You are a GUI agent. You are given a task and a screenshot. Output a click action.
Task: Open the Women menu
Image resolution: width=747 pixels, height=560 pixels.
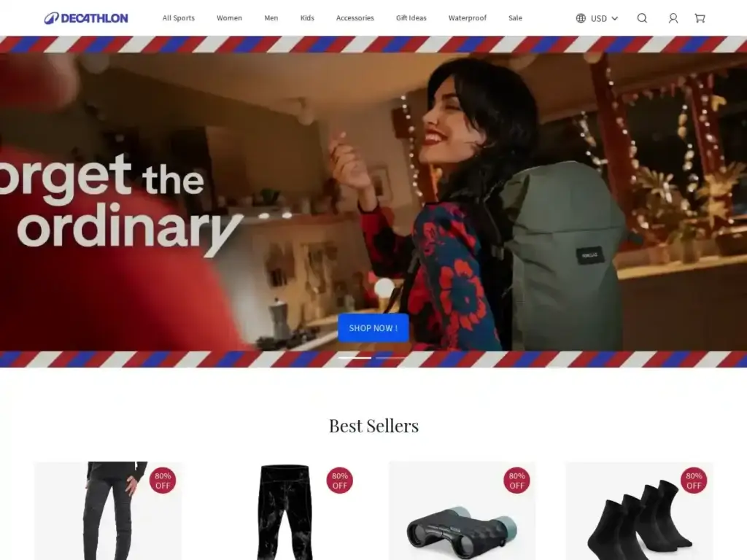point(229,18)
